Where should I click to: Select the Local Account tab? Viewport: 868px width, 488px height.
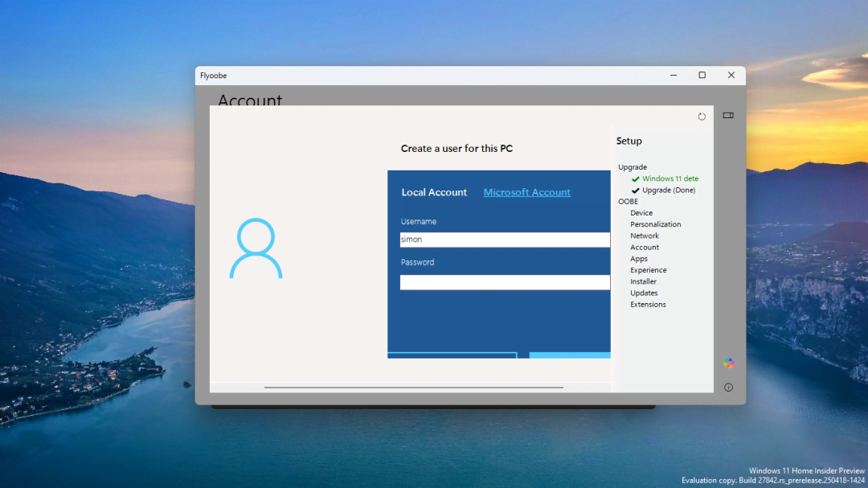coord(434,193)
